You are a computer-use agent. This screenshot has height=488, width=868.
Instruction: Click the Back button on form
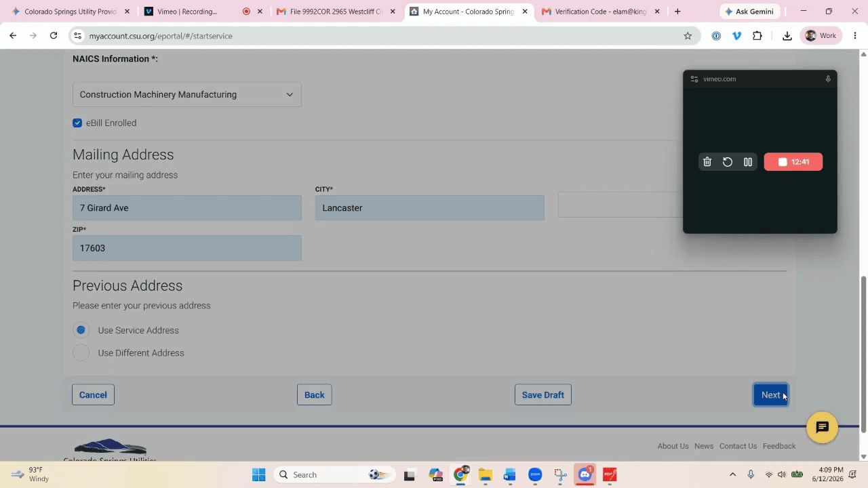tap(314, 395)
